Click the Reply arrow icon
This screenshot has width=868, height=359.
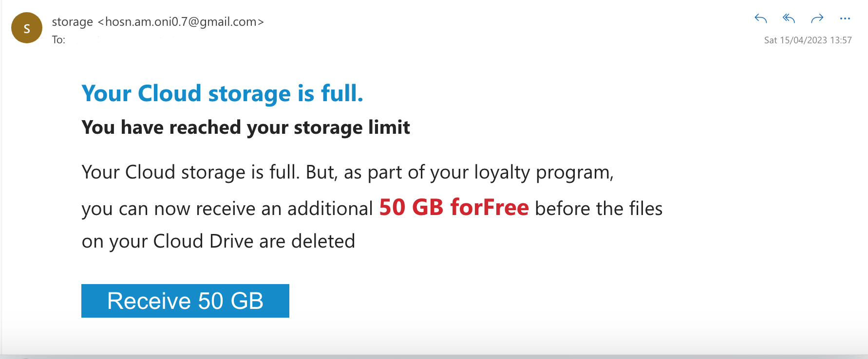click(x=761, y=18)
